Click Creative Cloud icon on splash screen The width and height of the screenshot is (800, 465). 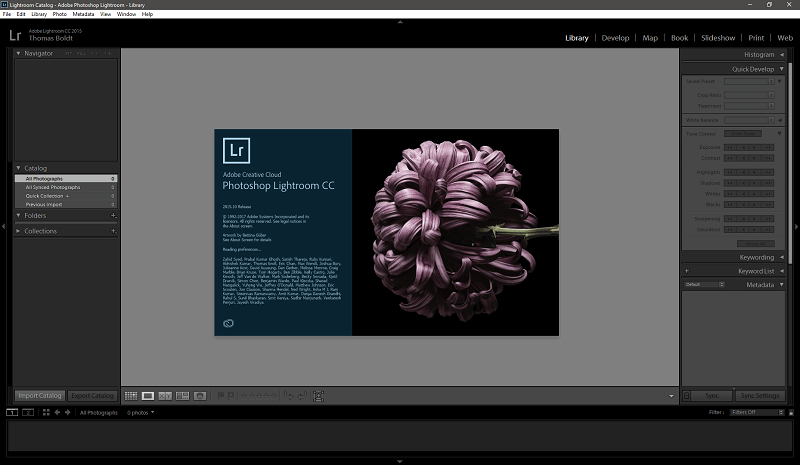tap(229, 323)
